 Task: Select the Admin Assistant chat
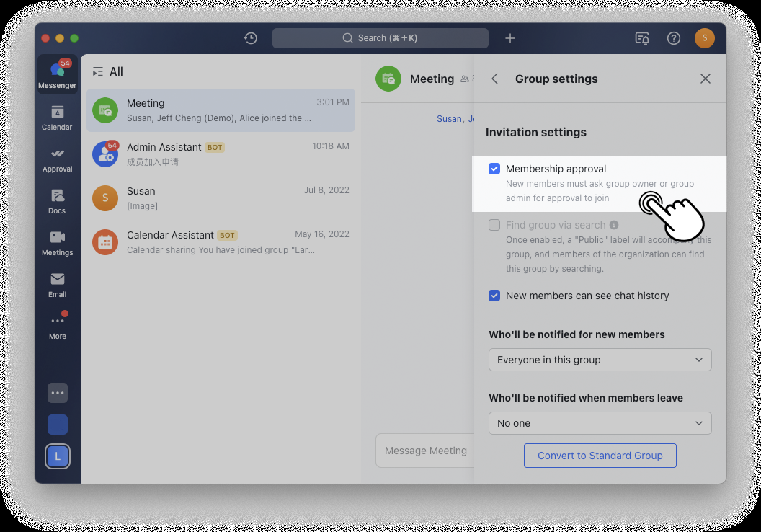pyautogui.click(x=221, y=154)
